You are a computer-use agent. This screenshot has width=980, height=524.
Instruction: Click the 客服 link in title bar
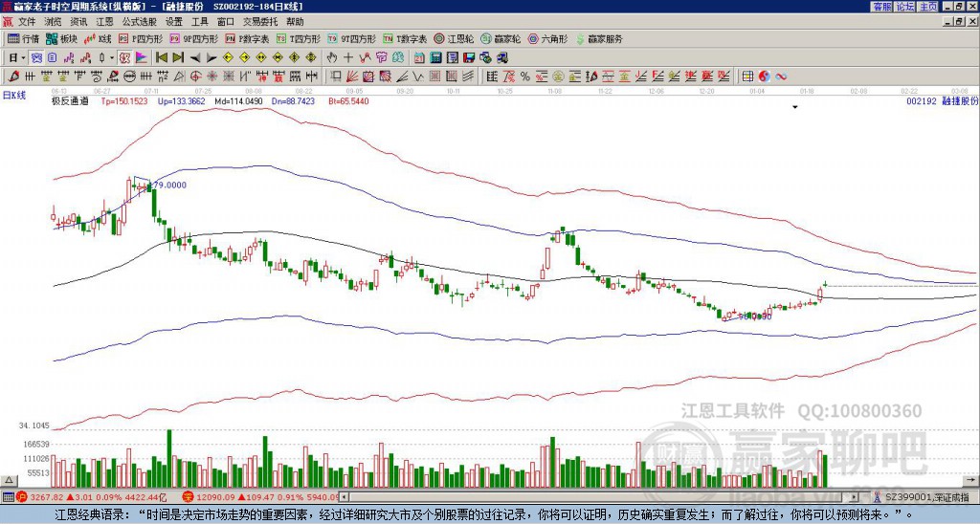point(882,7)
